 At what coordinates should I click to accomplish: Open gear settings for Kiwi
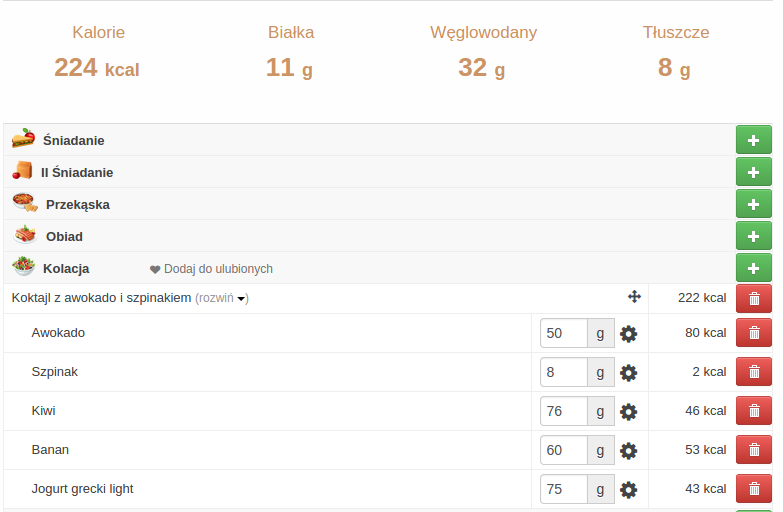628,412
